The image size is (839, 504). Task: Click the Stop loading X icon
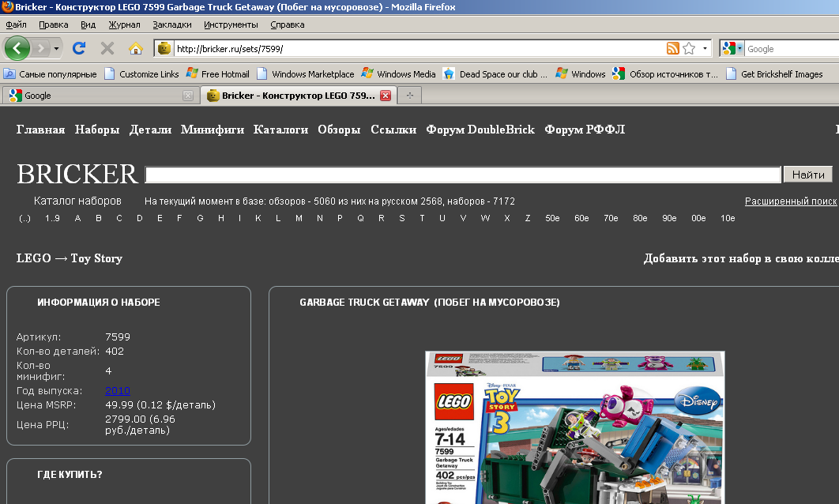(x=107, y=49)
